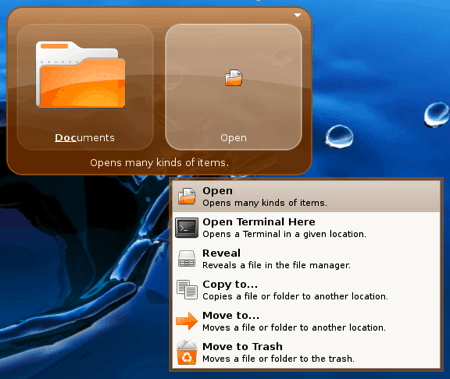Choose Move to Trash from the list

point(306,353)
